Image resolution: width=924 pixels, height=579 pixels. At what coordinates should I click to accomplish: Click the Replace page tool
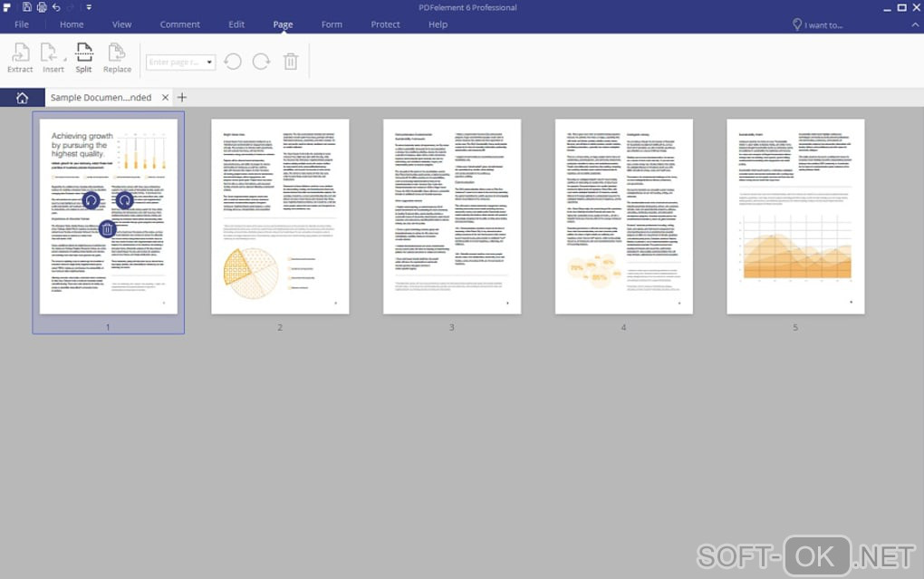117,58
